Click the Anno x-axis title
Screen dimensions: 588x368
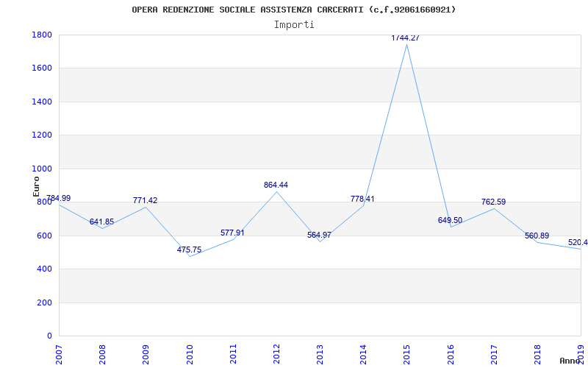point(570,361)
